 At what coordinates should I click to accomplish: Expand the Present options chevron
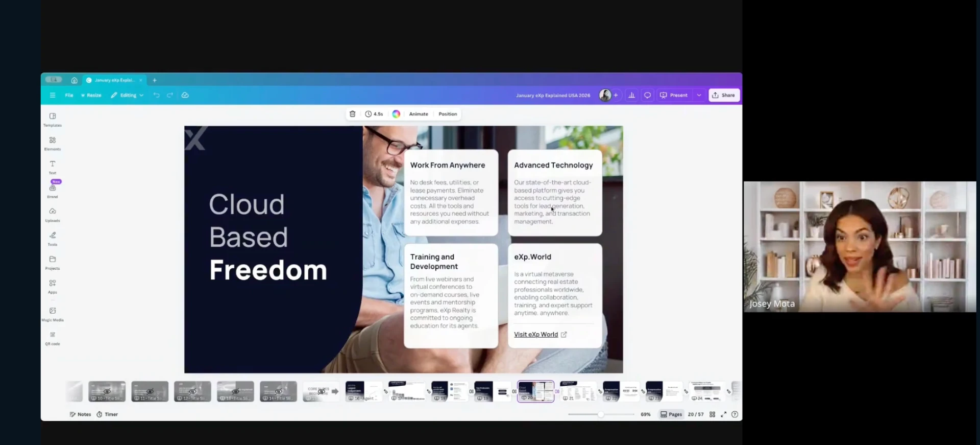pos(699,95)
